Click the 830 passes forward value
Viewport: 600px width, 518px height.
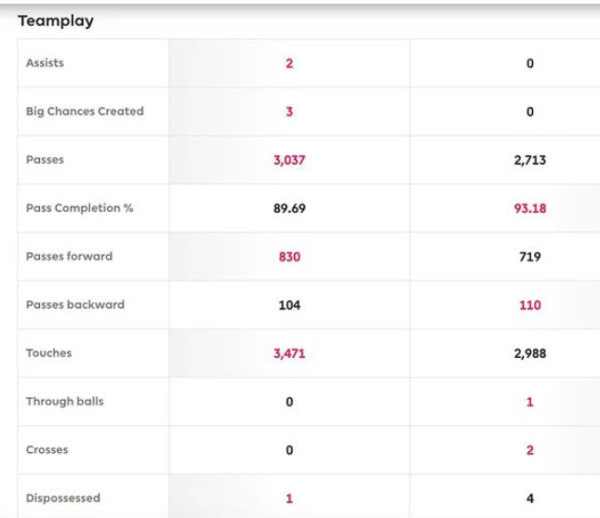289,256
